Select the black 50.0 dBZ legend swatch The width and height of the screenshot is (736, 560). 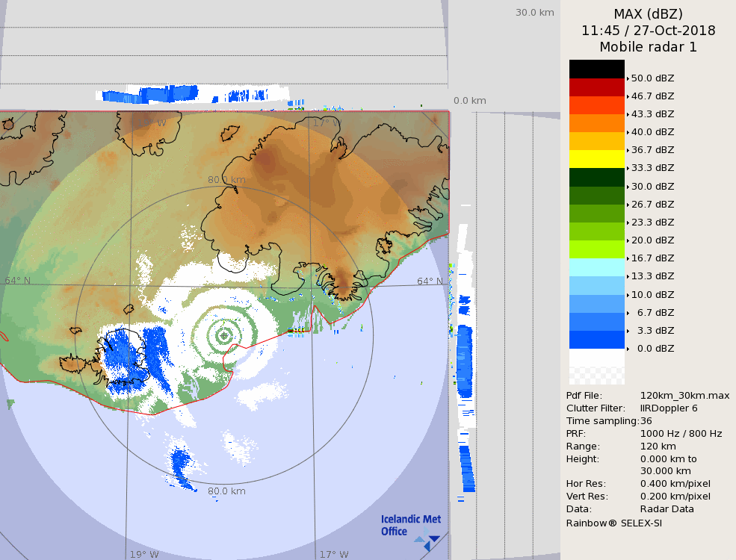tap(596, 69)
